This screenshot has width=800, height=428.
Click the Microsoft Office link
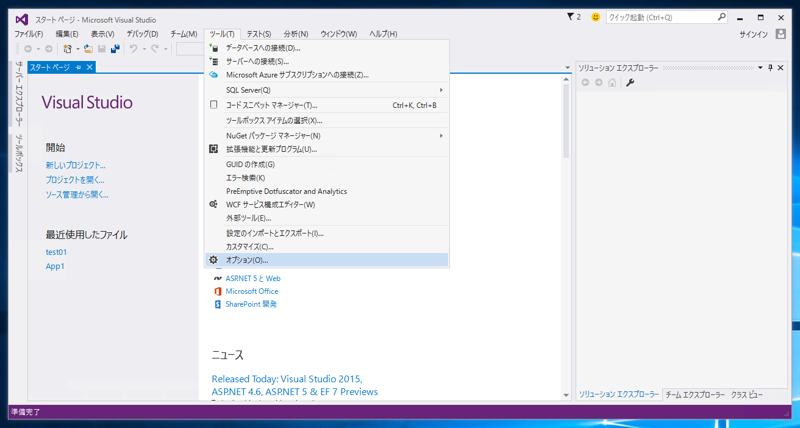(252, 291)
